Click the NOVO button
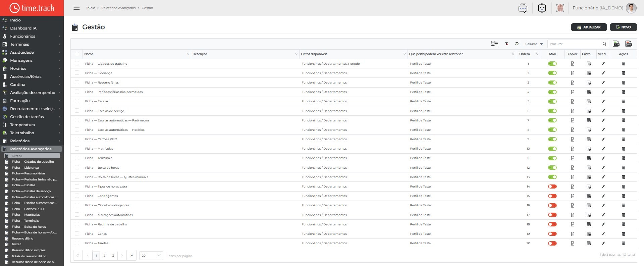644x266 pixels. (x=623, y=27)
